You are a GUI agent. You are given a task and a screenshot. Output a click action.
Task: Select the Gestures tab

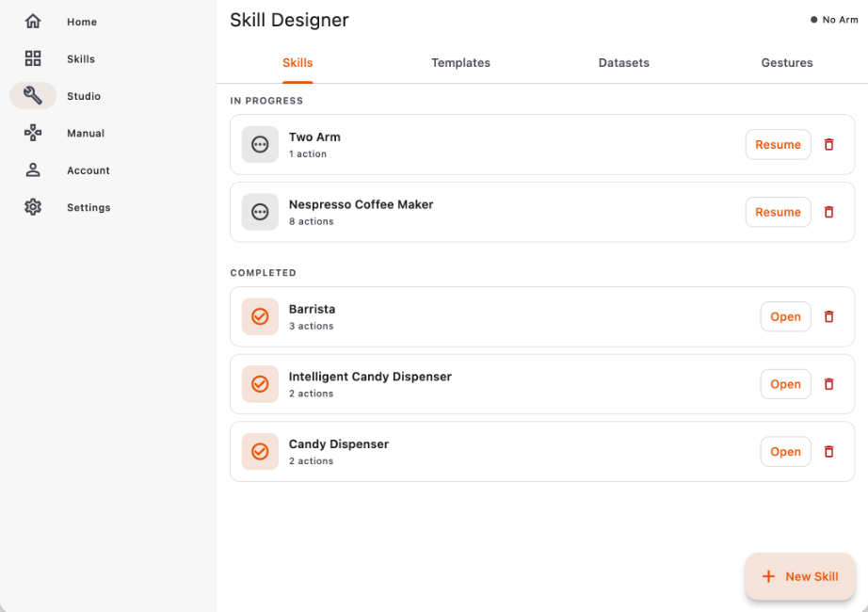point(787,62)
